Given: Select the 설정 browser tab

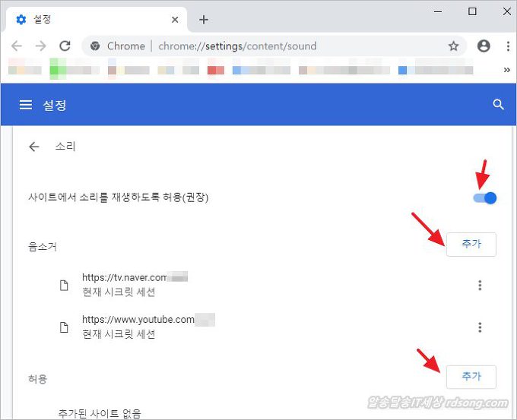Looking at the screenshot, I should [91, 20].
